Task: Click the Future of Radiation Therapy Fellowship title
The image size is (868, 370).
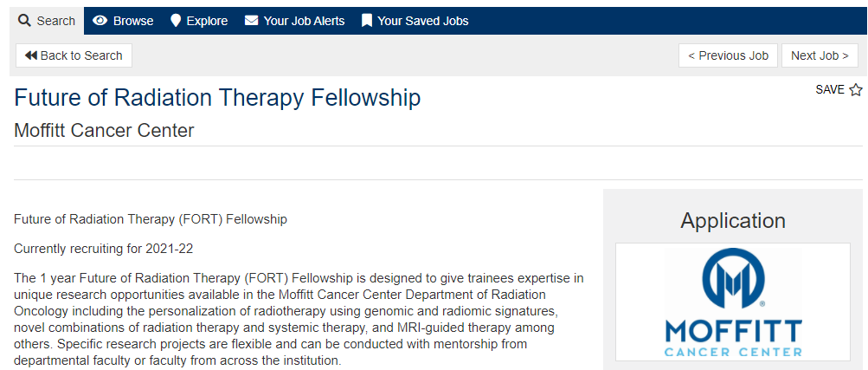Action: [x=217, y=97]
